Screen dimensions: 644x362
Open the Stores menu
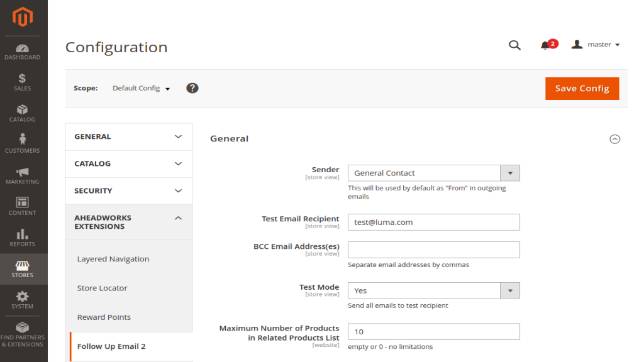[x=23, y=269]
